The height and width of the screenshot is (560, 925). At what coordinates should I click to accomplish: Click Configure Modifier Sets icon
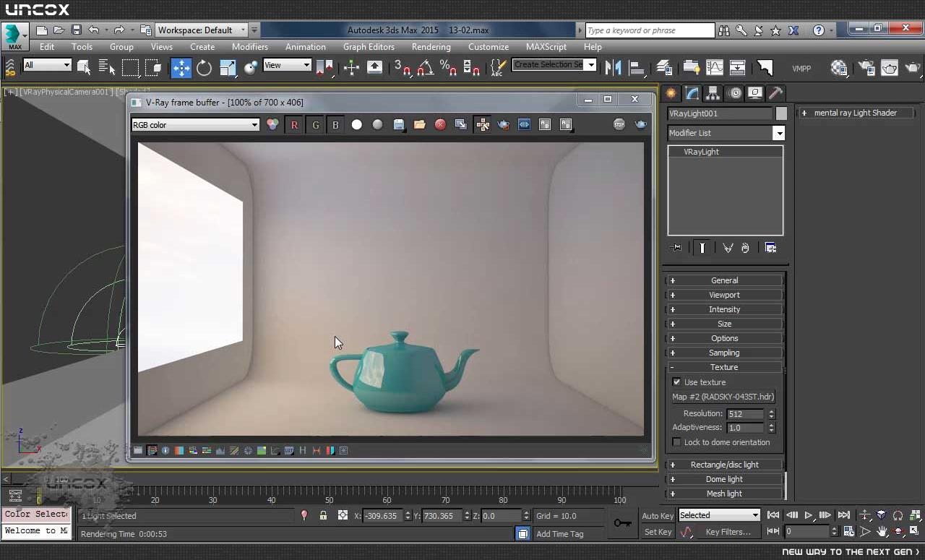point(770,248)
